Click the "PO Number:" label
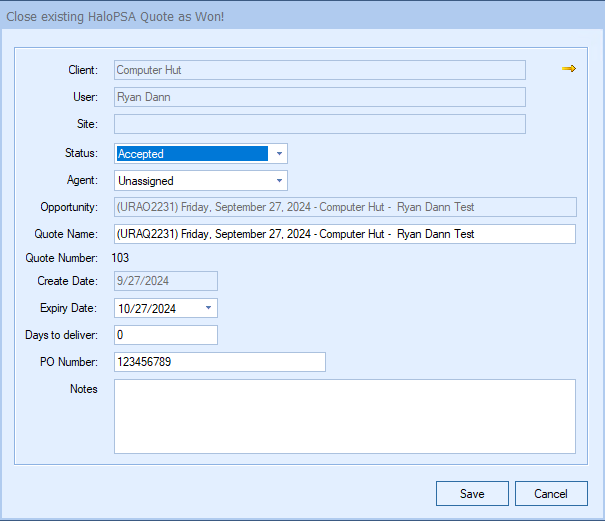This screenshot has width=605, height=522. point(65,362)
